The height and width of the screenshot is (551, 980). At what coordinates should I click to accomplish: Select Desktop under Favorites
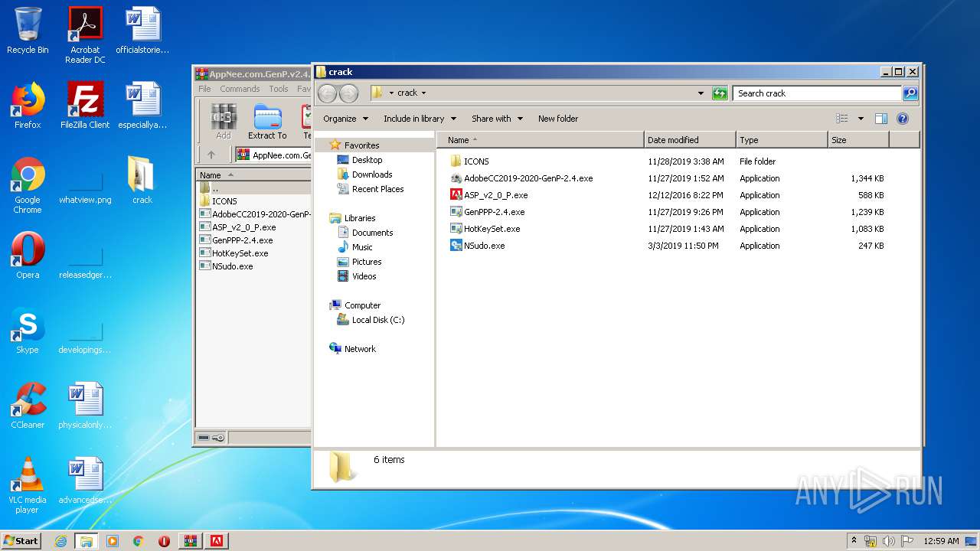(x=367, y=160)
